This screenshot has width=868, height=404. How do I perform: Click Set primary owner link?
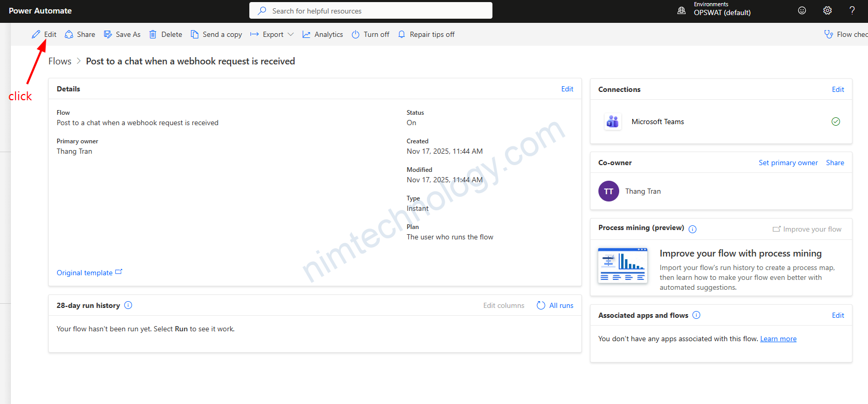[x=788, y=163]
